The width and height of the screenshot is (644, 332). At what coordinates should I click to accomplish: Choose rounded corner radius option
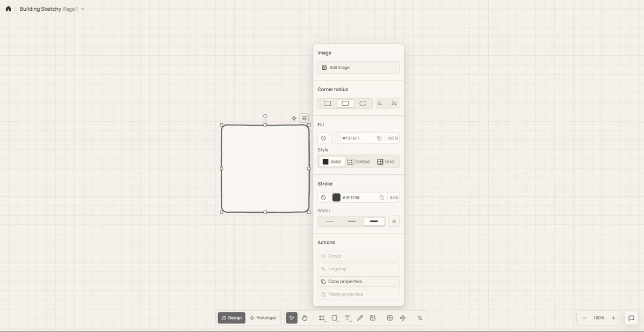pos(345,104)
